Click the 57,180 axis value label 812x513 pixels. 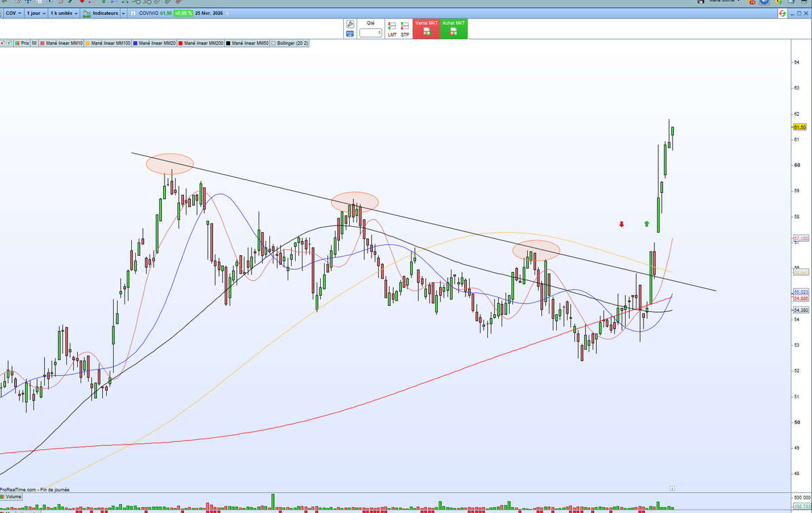800,238
